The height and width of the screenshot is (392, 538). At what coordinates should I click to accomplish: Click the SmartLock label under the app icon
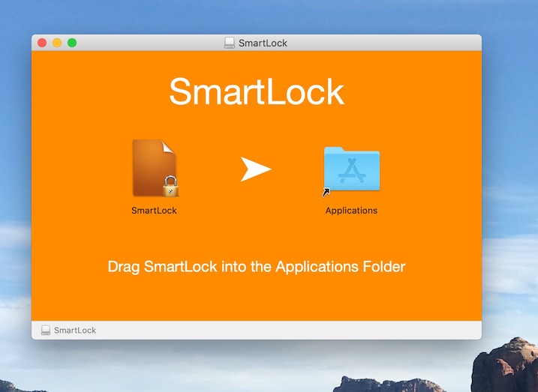[154, 211]
